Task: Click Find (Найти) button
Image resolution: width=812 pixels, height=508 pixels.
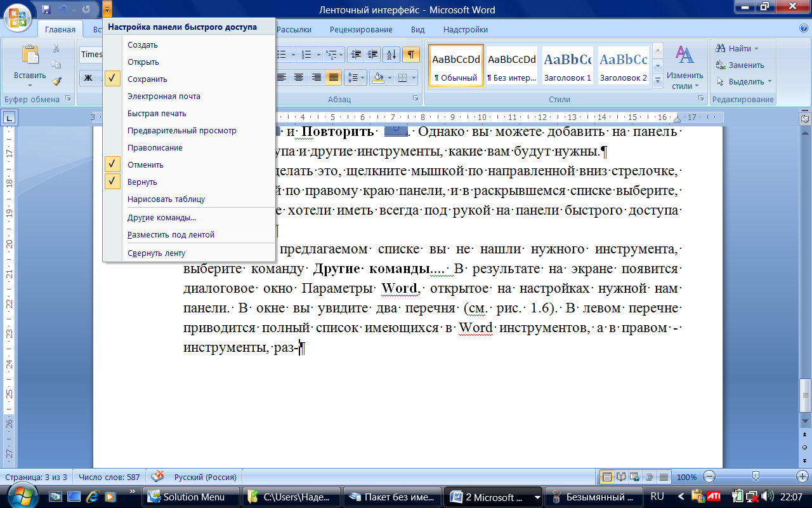Action: tap(737, 48)
